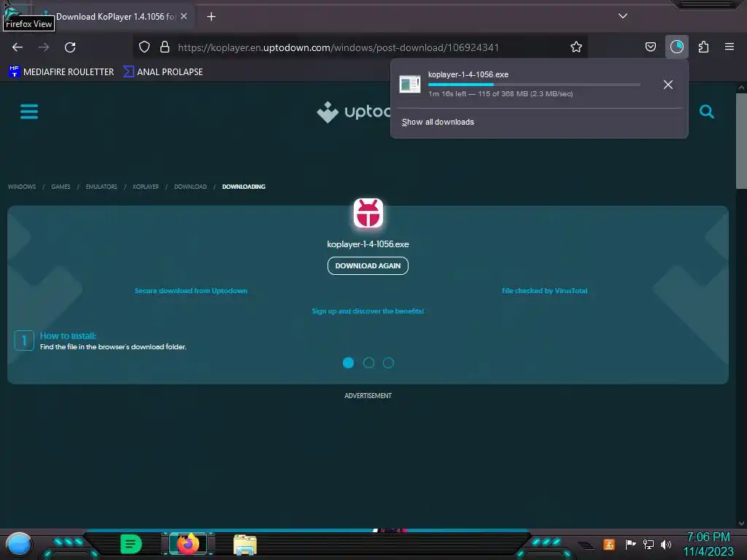Open a new tab with the plus button
The height and width of the screenshot is (560, 747).
[x=211, y=17]
